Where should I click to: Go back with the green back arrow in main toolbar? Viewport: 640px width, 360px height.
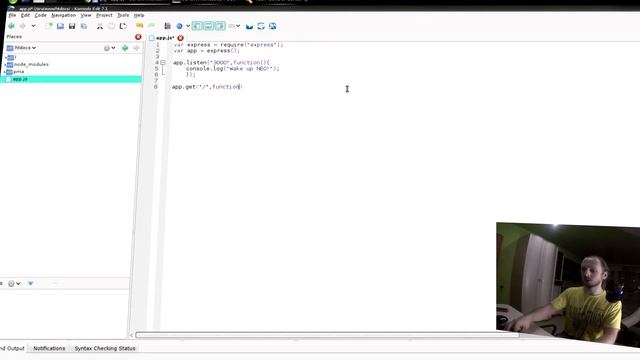coord(11,26)
